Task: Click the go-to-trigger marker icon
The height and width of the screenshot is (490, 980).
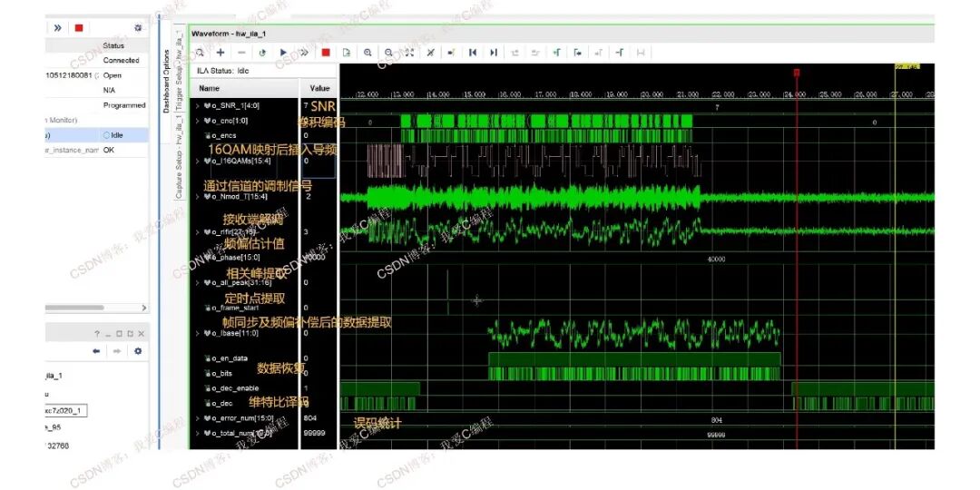Action: pyautogui.click(x=451, y=53)
